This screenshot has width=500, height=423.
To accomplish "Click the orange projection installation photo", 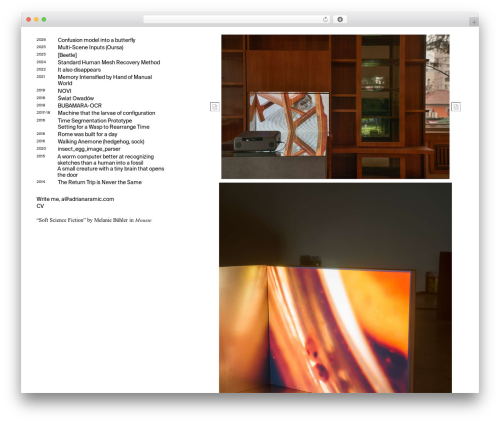I will pos(335,288).
